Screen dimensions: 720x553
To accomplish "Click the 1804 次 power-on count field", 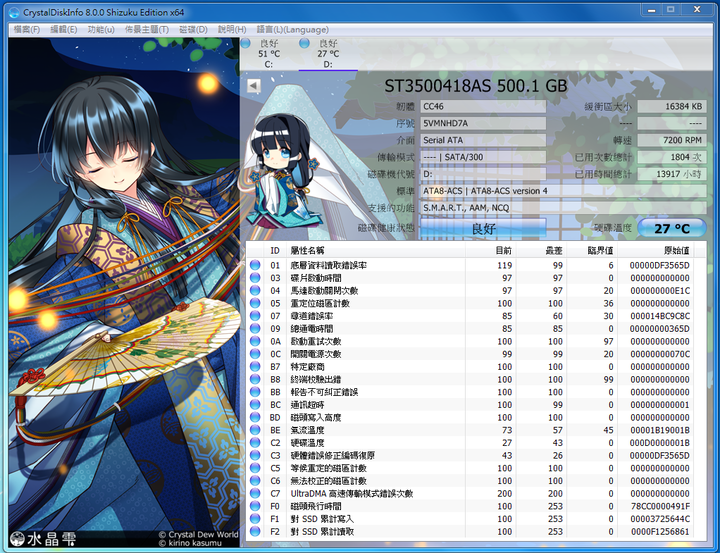I will tap(672, 157).
